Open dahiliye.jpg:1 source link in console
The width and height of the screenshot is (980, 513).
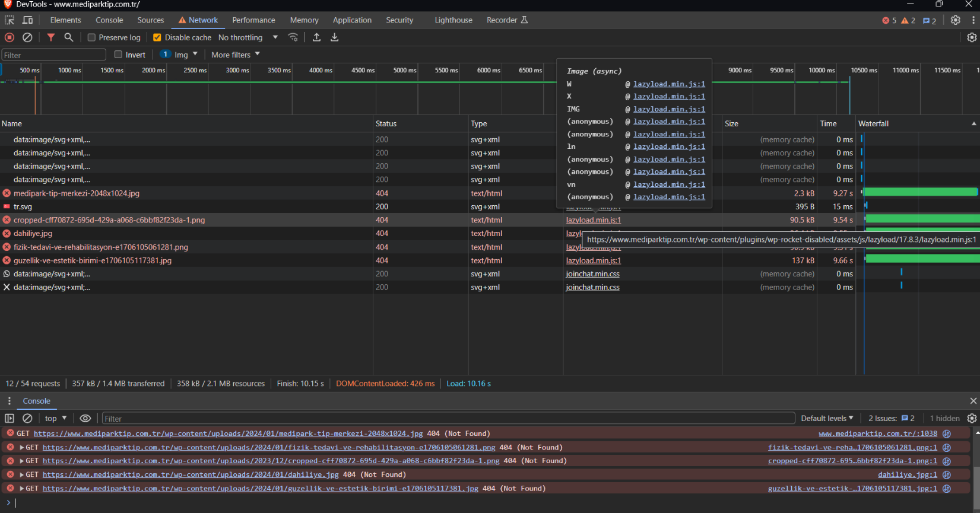click(908, 474)
